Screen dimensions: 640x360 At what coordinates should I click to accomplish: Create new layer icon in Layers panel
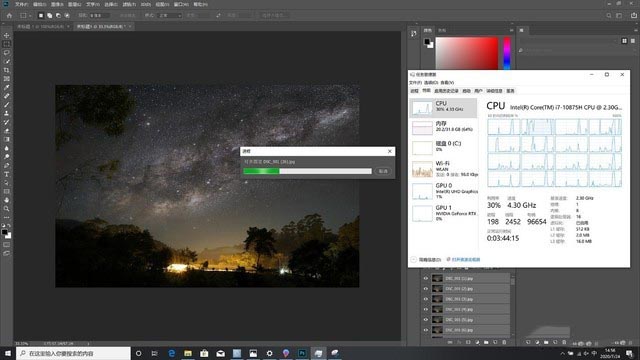pyautogui.click(x=495, y=342)
